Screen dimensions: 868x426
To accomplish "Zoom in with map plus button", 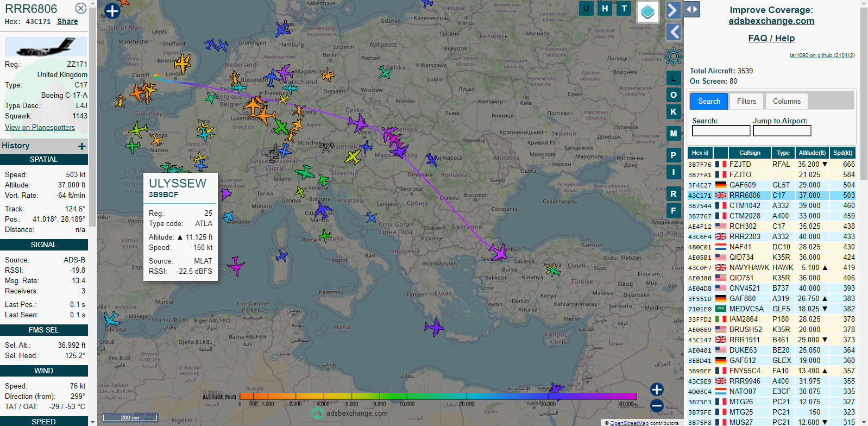I will coord(657,389).
